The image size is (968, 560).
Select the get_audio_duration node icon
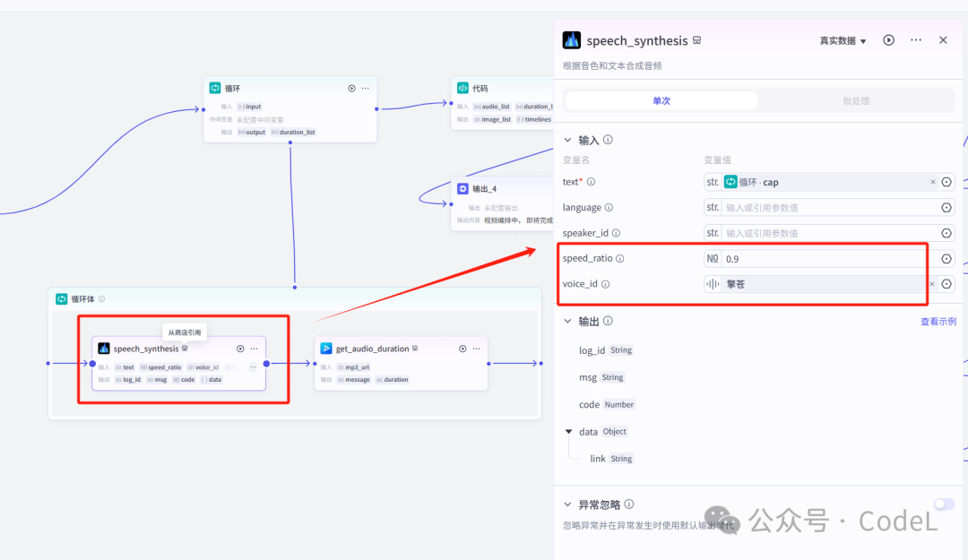(326, 349)
